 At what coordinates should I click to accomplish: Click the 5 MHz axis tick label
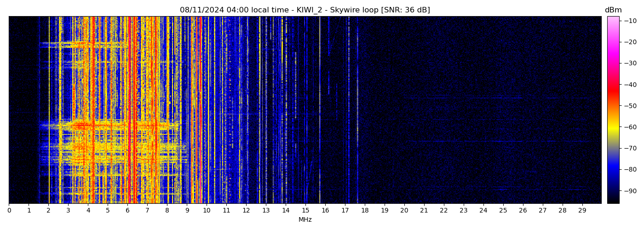(x=108, y=211)
